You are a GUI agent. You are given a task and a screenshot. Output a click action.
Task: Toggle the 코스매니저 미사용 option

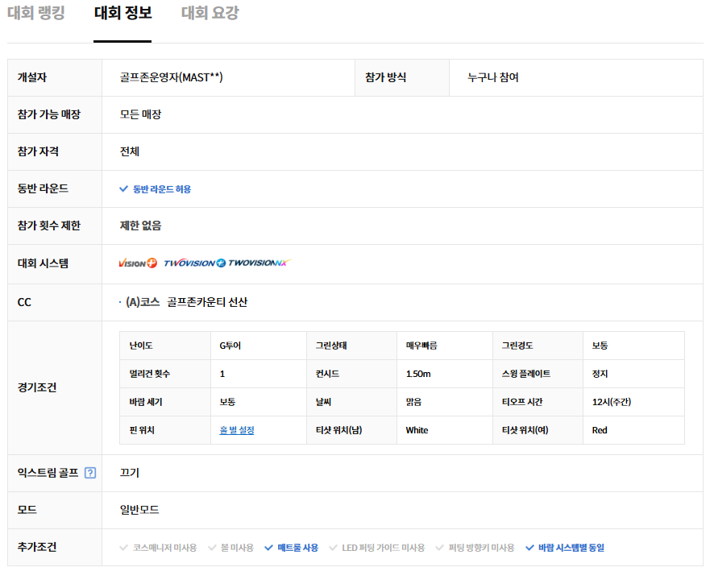point(158,548)
